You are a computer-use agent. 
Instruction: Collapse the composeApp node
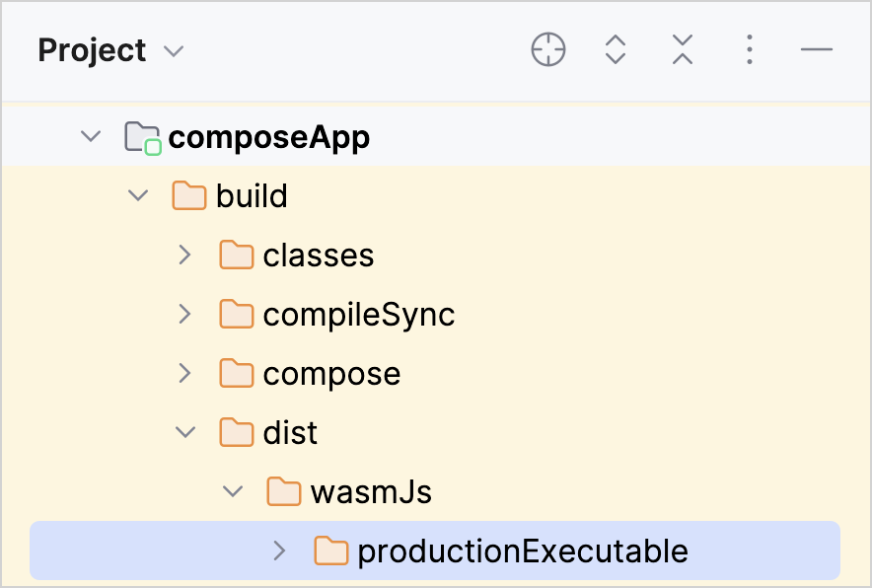(90, 136)
